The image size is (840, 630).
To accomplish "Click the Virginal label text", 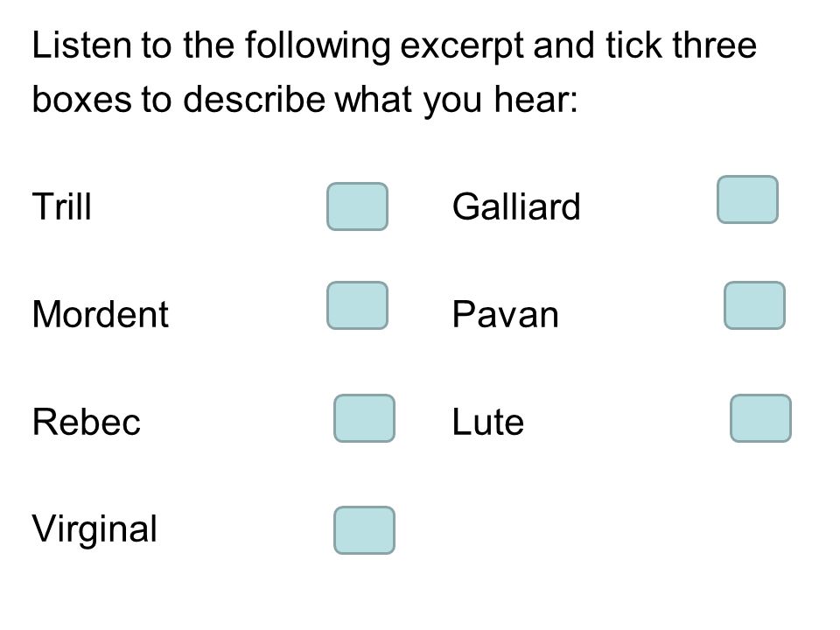I will coord(94,530).
